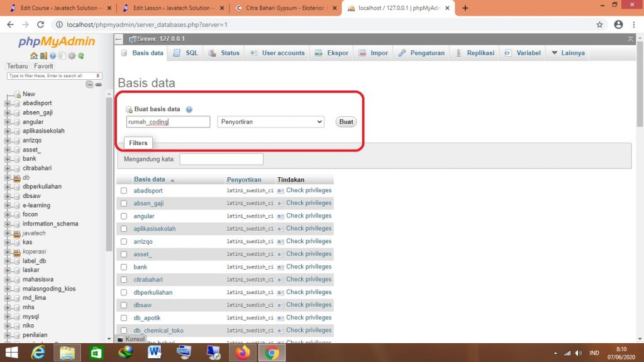
Task: Select the angular database checkbox
Action: pyautogui.click(x=124, y=216)
